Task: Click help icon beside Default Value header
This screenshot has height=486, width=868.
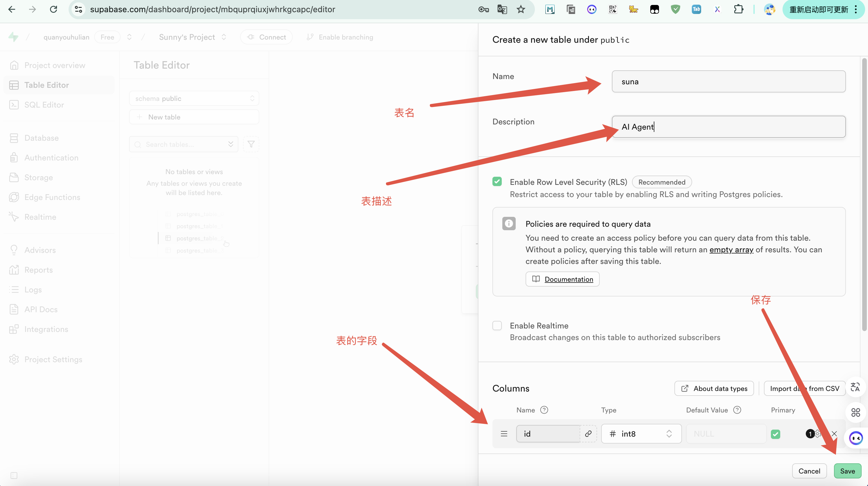Action: tap(737, 410)
